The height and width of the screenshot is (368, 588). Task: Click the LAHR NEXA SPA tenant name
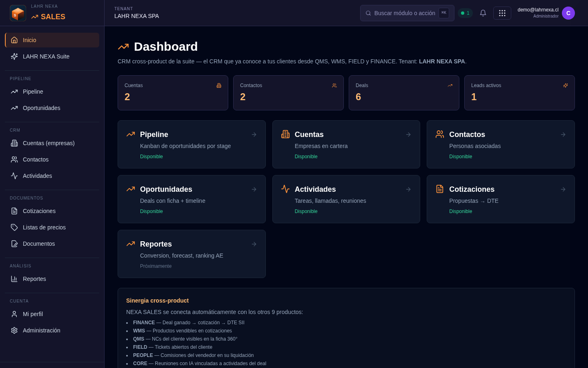click(137, 16)
